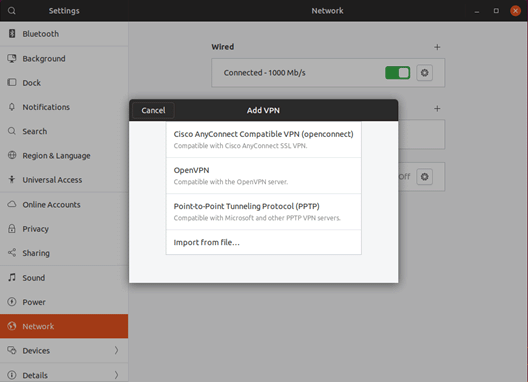Open Dock settings
The width and height of the screenshot is (528, 382).
point(64,83)
